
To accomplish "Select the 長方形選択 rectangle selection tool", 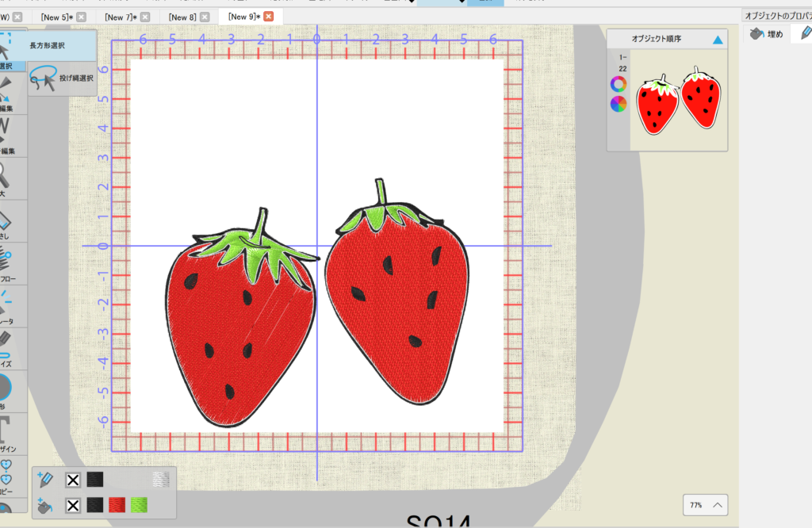I will [x=48, y=46].
